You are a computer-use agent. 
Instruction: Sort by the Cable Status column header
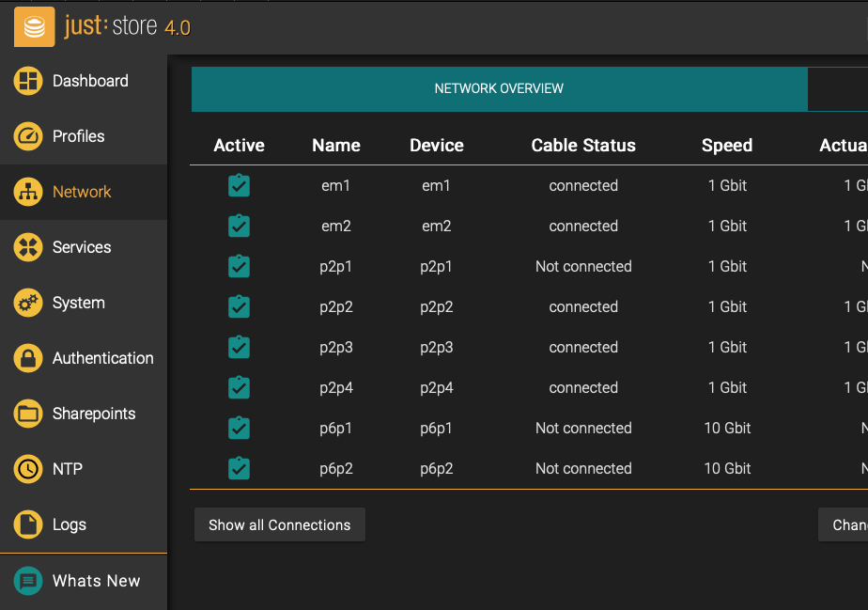click(583, 145)
